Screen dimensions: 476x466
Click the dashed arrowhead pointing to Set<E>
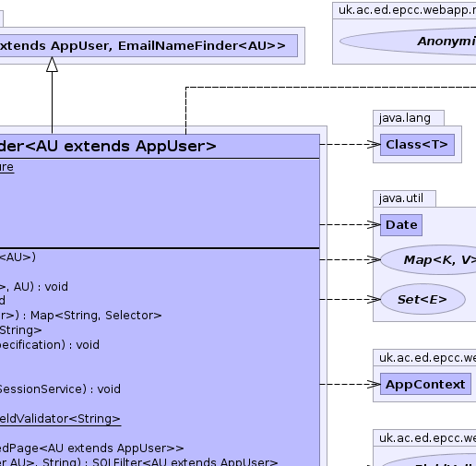pos(374,299)
